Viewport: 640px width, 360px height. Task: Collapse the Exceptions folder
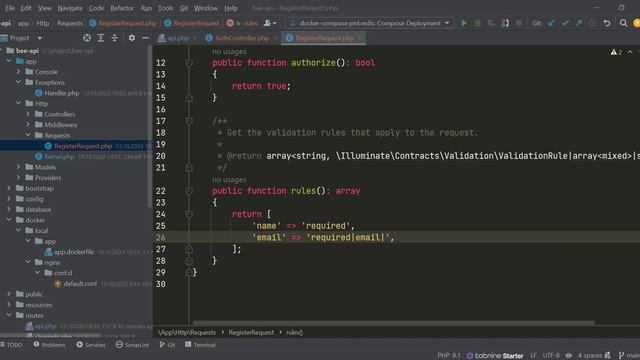[18, 82]
